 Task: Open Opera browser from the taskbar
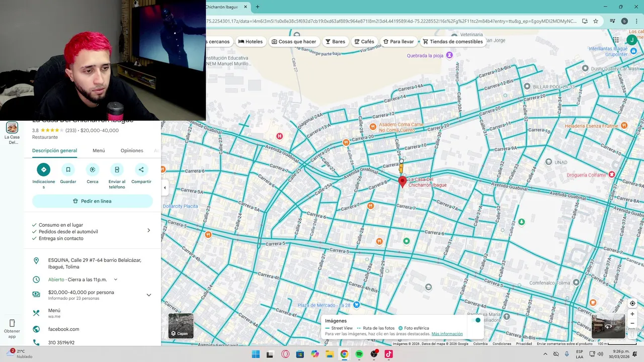(x=285, y=354)
